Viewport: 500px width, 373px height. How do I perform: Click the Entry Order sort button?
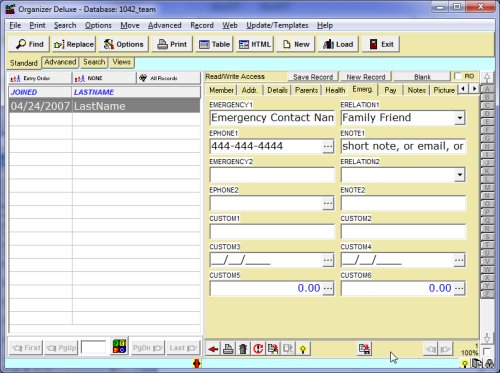40,78
